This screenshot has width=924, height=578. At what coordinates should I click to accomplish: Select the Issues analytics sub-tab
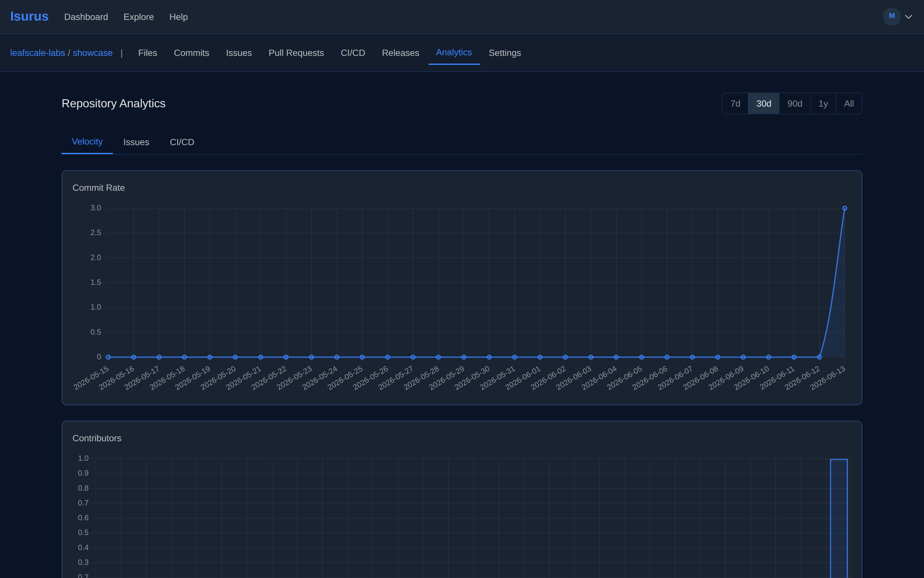(136, 142)
